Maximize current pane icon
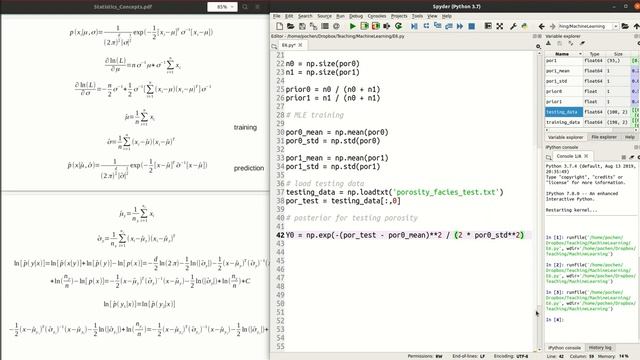640x360 pixels. (x=488, y=26)
